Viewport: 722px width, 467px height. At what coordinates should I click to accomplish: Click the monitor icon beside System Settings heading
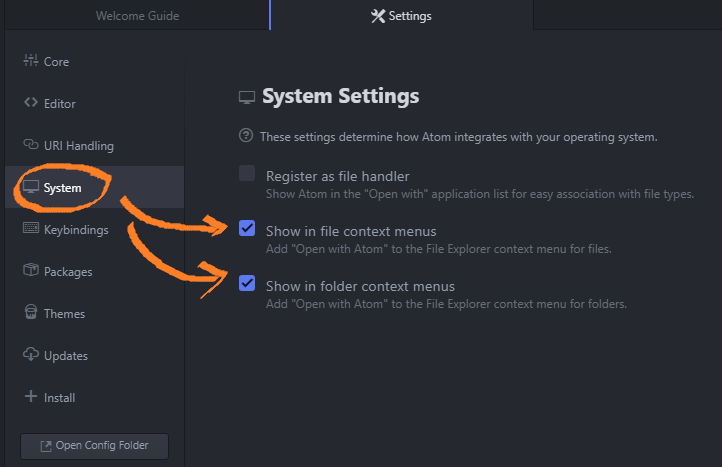tap(247, 98)
